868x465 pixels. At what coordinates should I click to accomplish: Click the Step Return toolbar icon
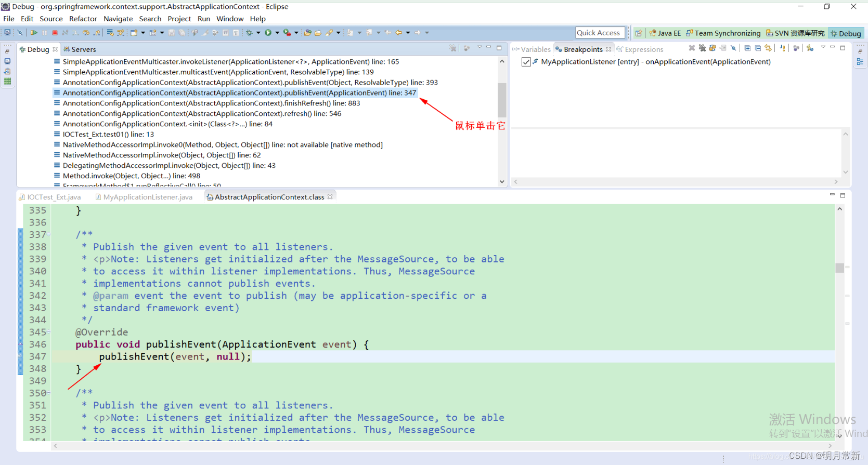coord(96,33)
